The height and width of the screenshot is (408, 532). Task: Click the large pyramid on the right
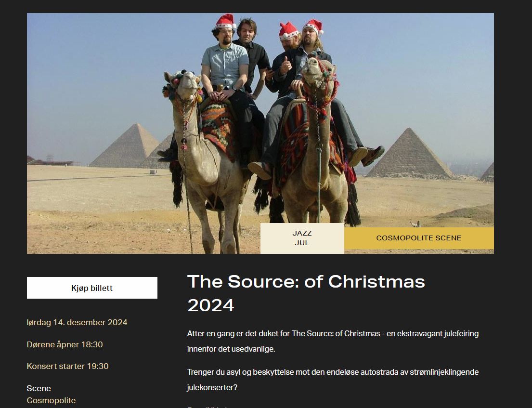click(x=410, y=154)
